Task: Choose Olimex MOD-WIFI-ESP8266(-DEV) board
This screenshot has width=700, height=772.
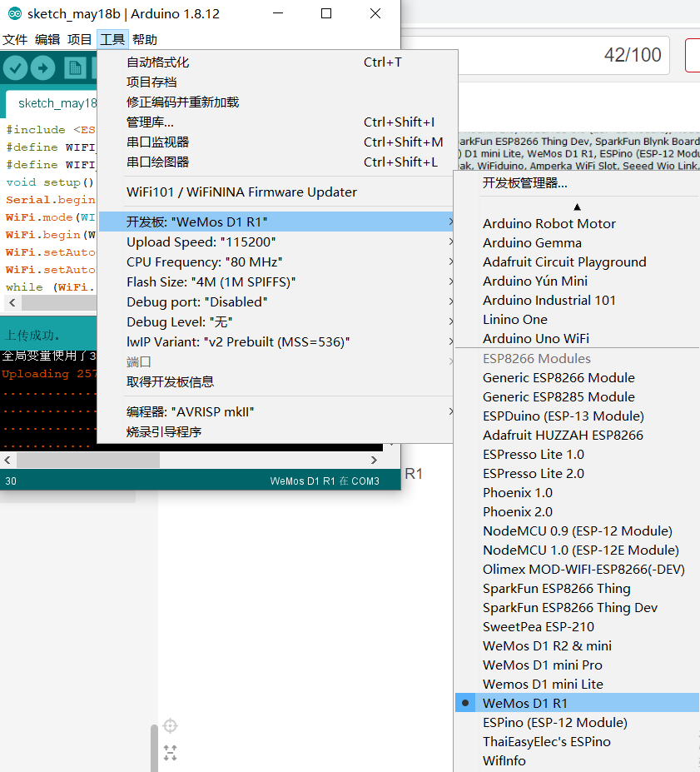Action: tap(577, 569)
